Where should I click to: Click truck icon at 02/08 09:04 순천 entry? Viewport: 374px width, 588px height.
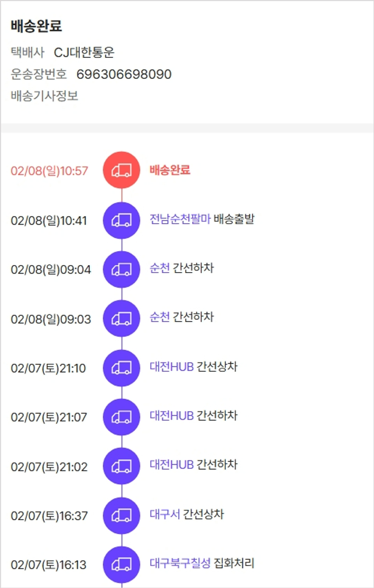[x=122, y=270]
